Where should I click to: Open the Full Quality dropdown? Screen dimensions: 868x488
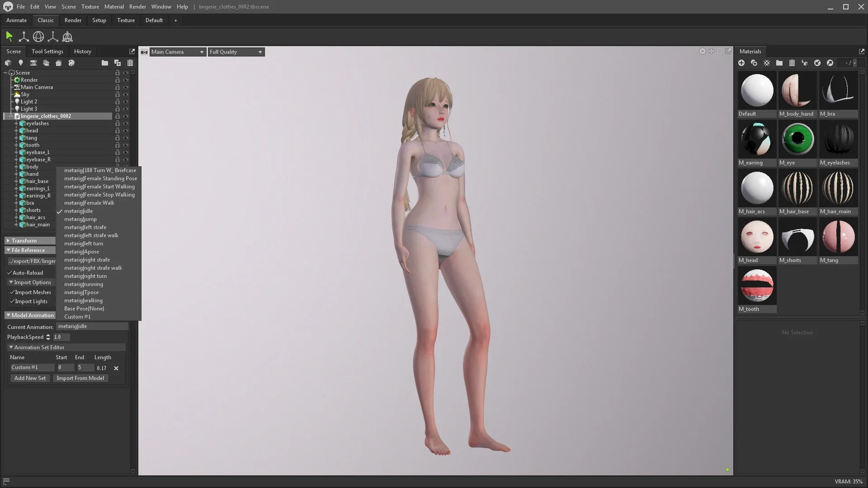[236, 52]
